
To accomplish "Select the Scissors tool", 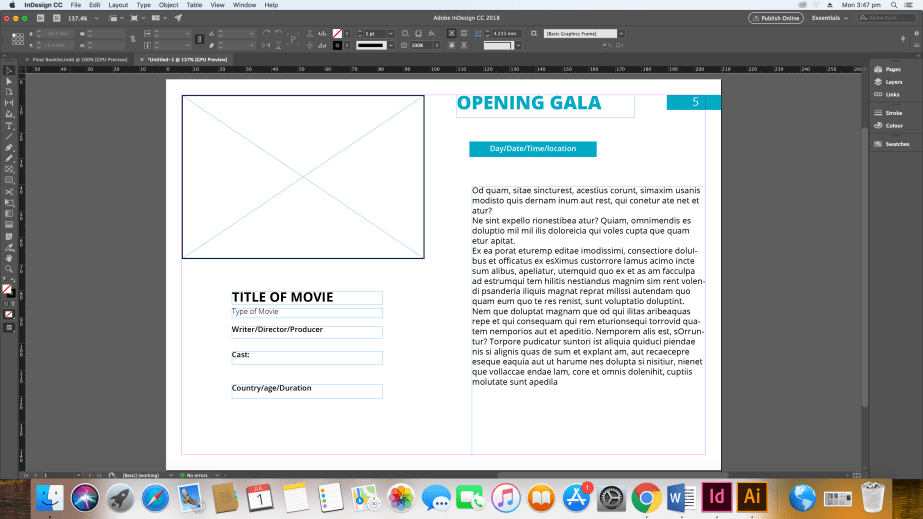I will 9,192.
